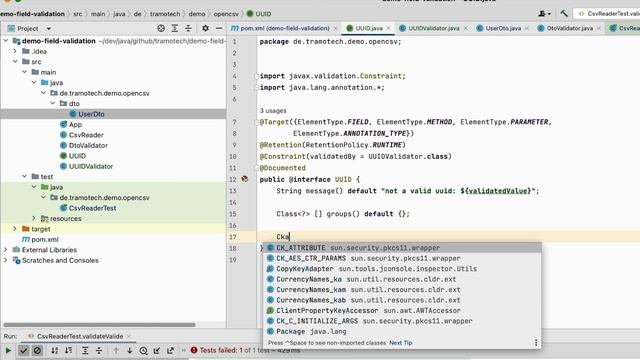Image resolution: width=640 pixels, height=360 pixels.
Task: Click the Collapse All icon in Project panel
Action: click(188, 28)
